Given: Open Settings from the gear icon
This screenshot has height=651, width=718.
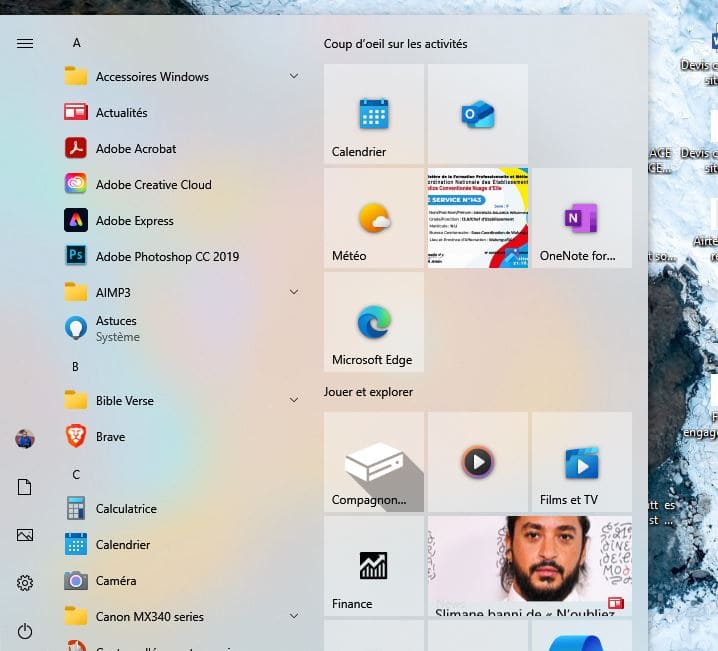Looking at the screenshot, I should pyautogui.click(x=25, y=583).
